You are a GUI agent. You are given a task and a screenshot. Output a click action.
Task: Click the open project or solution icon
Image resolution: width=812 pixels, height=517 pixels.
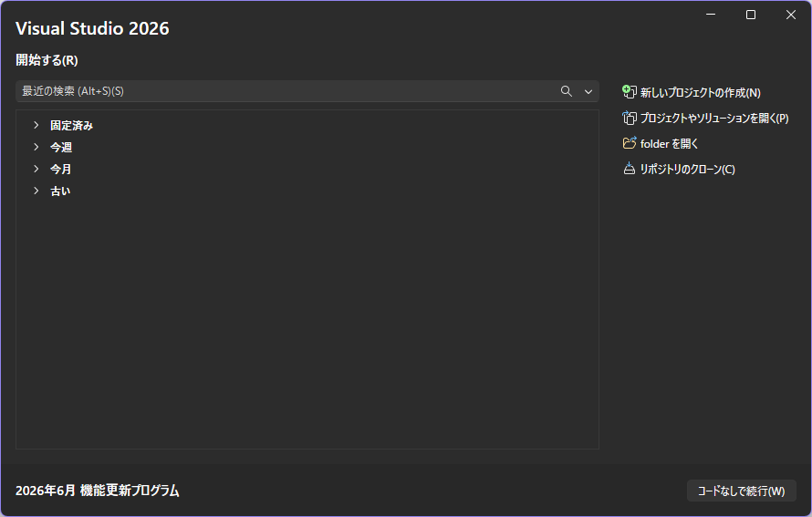coord(629,118)
